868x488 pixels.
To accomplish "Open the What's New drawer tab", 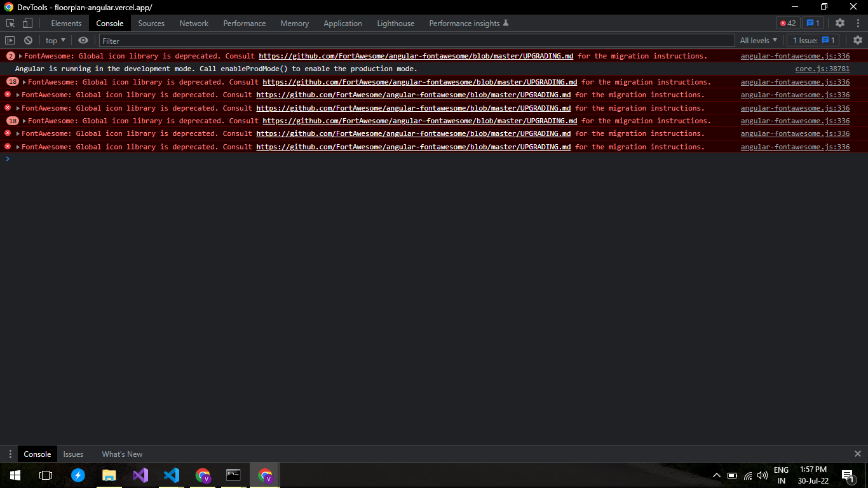I will coord(122,454).
